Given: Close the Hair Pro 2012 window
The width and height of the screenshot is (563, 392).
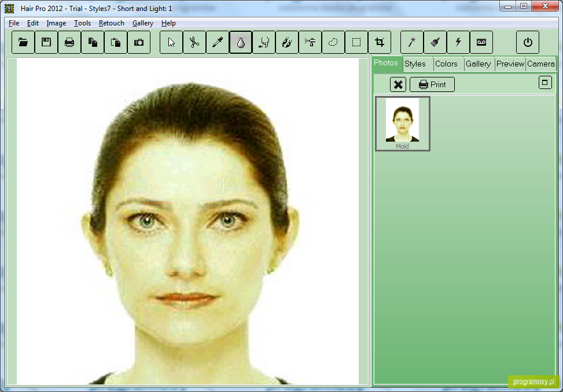Looking at the screenshot, I should (x=545, y=6).
